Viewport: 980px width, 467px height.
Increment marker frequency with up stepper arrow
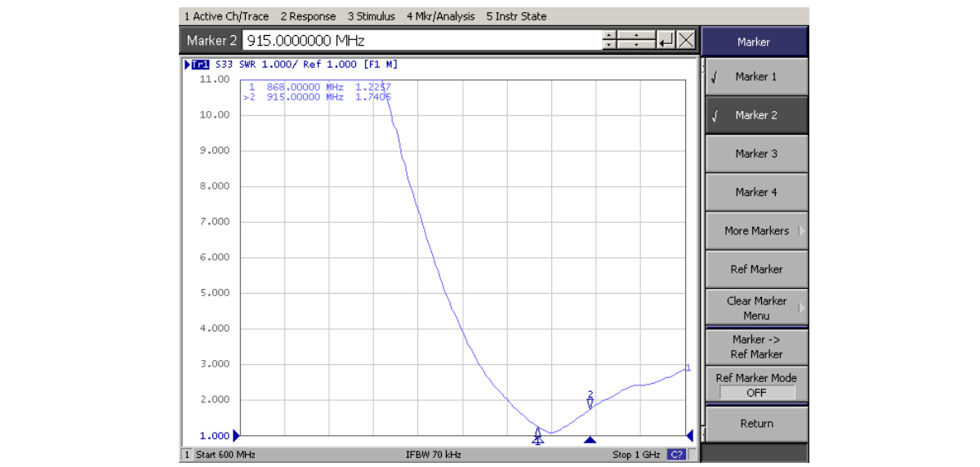[609, 35]
